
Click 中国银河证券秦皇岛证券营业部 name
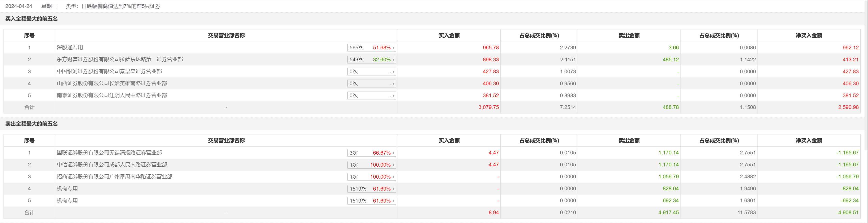pyautogui.click(x=109, y=72)
